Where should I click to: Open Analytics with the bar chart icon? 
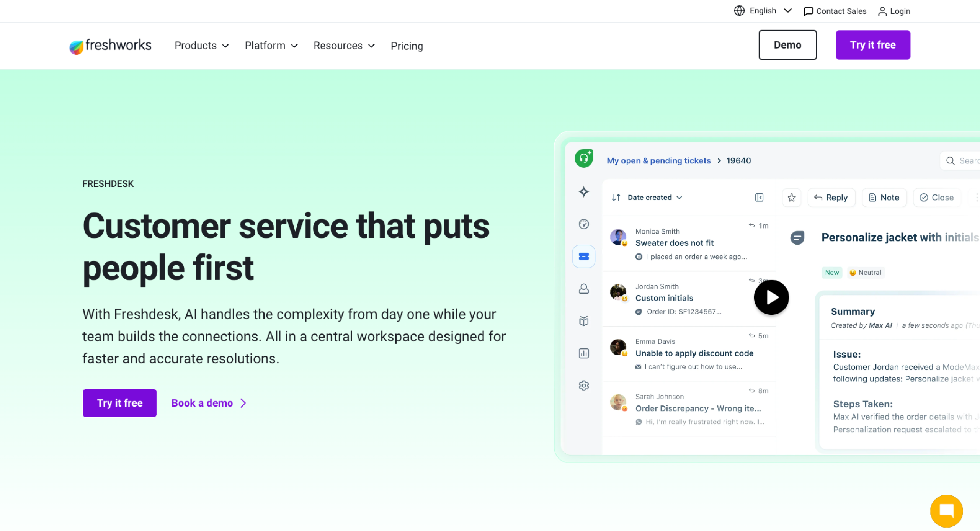583,353
